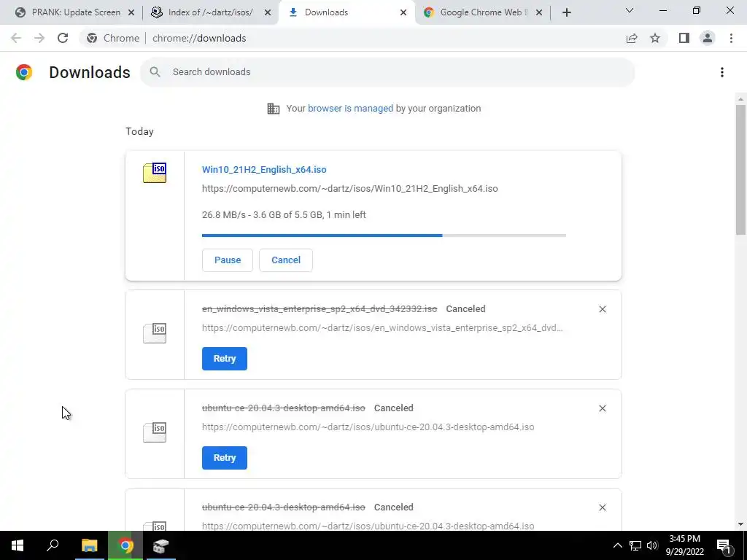The width and height of the screenshot is (747, 560).
Task: Open the notification center icon
Action: (724, 545)
